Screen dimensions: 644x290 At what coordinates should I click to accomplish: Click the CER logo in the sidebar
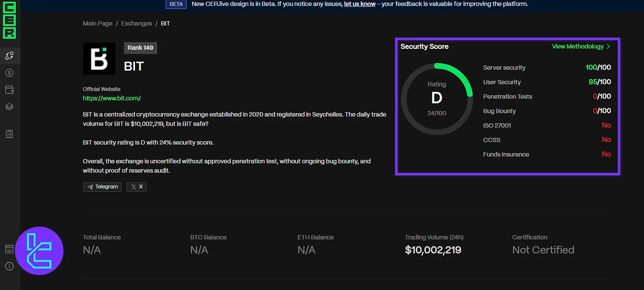(9, 20)
